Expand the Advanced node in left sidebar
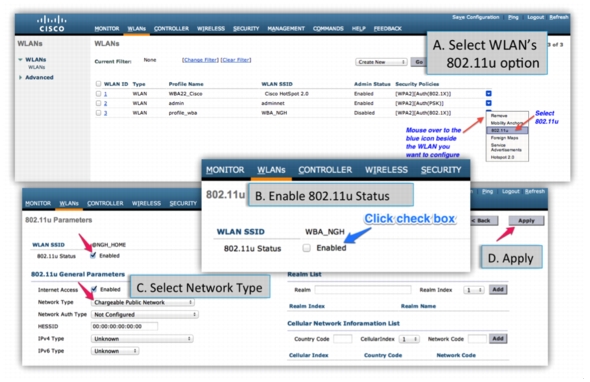The height and width of the screenshot is (382, 590). tap(20, 78)
